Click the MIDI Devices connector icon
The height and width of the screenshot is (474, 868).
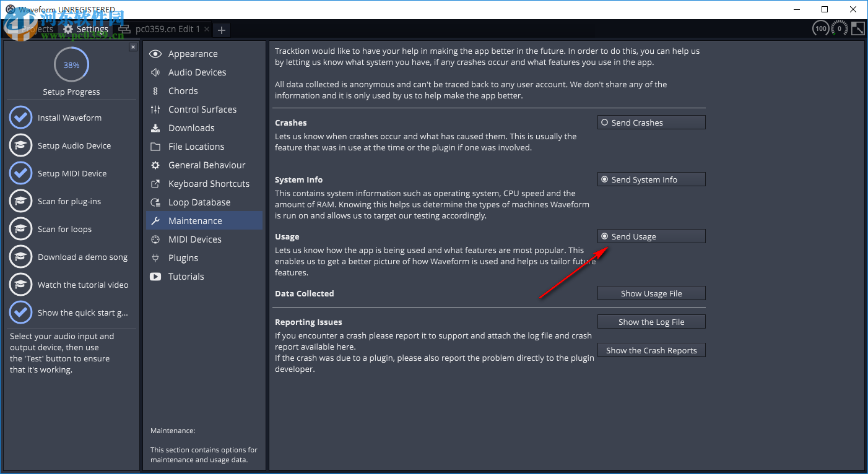[155, 239]
